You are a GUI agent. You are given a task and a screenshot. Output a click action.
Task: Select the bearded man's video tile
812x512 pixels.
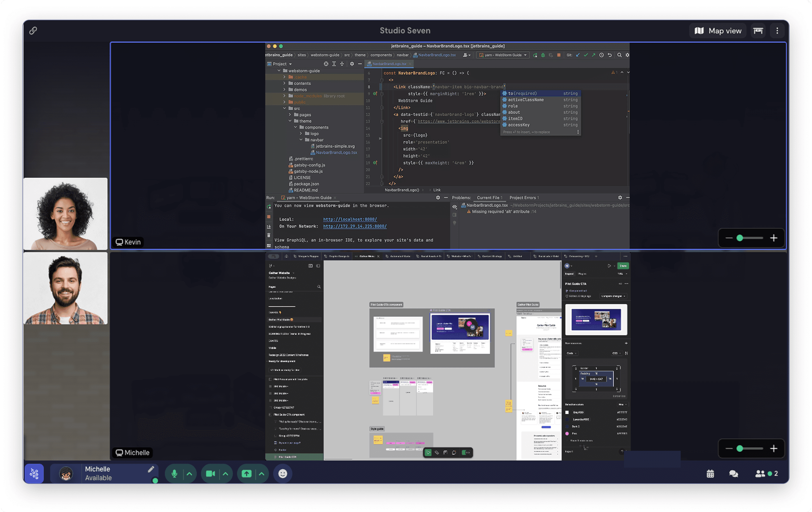[x=65, y=288]
